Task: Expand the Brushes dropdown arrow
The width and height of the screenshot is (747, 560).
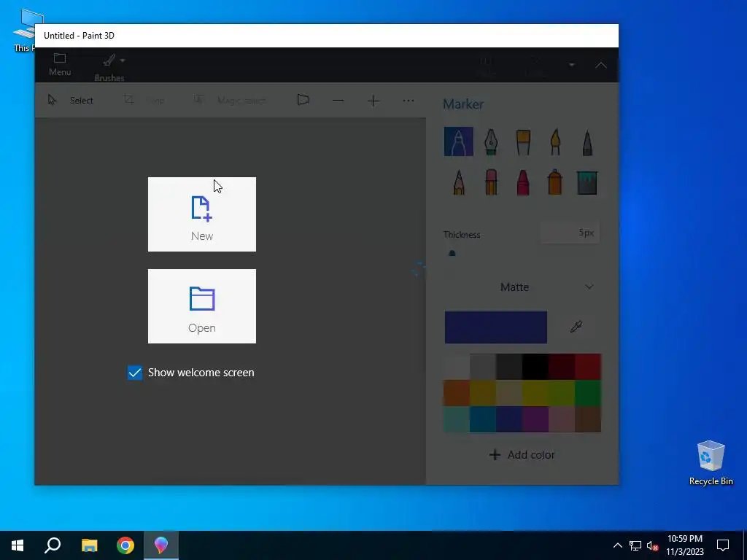Action: [x=123, y=61]
